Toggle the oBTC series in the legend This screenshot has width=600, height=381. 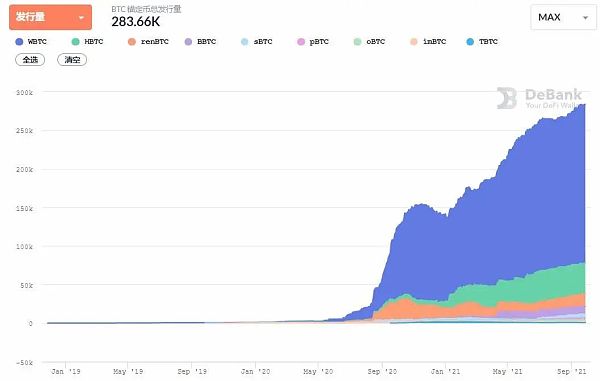tap(369, 42)
